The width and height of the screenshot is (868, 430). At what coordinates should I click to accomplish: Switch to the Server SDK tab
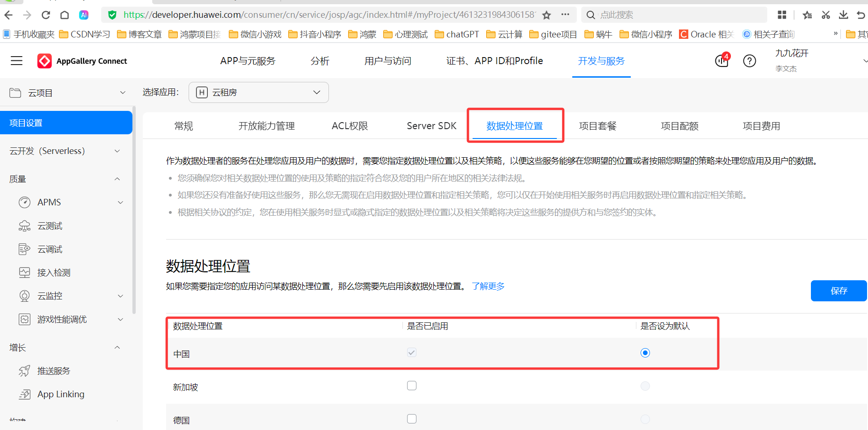[x=432, y=126]
